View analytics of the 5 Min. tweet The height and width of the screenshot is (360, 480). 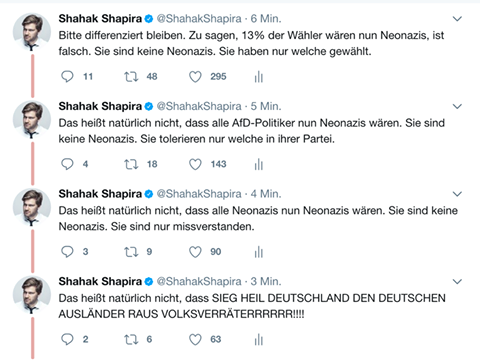[x=259, y=164]
